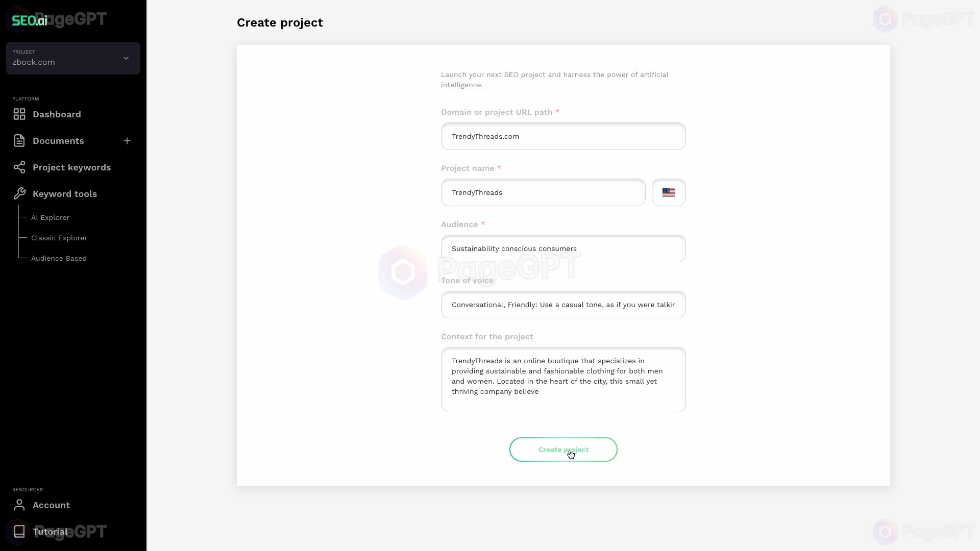Click the Project keywords icon in sidebar
Image resolution: width=980 pixels, height=551 pixels.
(19, 167)
